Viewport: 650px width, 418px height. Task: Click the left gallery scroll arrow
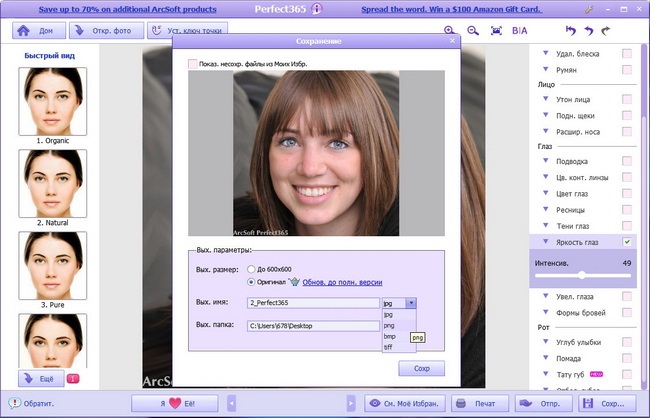point(232,403)
